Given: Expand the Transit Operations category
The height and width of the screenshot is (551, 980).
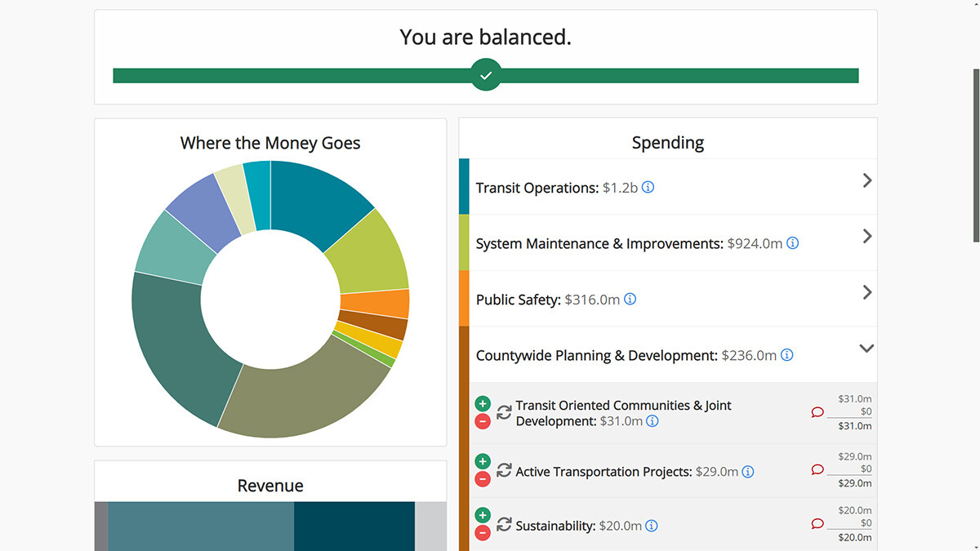Looking at the screenshot, I should [x=866, y=180].
